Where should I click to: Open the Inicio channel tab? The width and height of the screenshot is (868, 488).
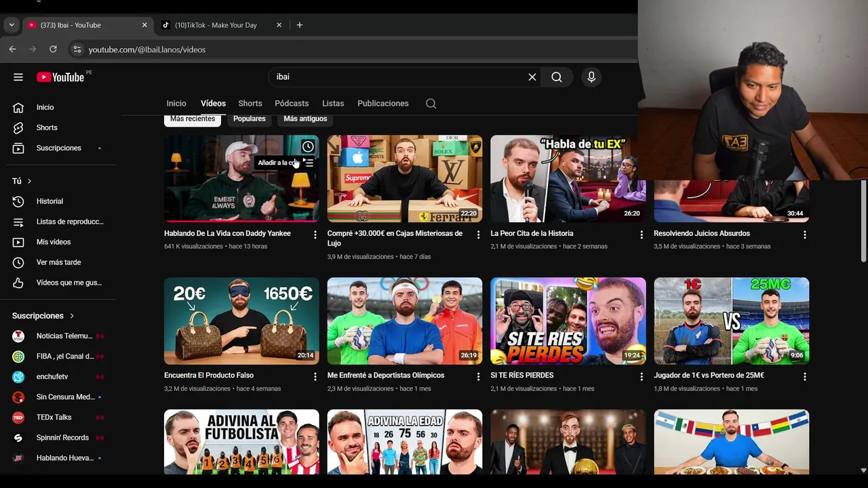(x=176, y=104)
